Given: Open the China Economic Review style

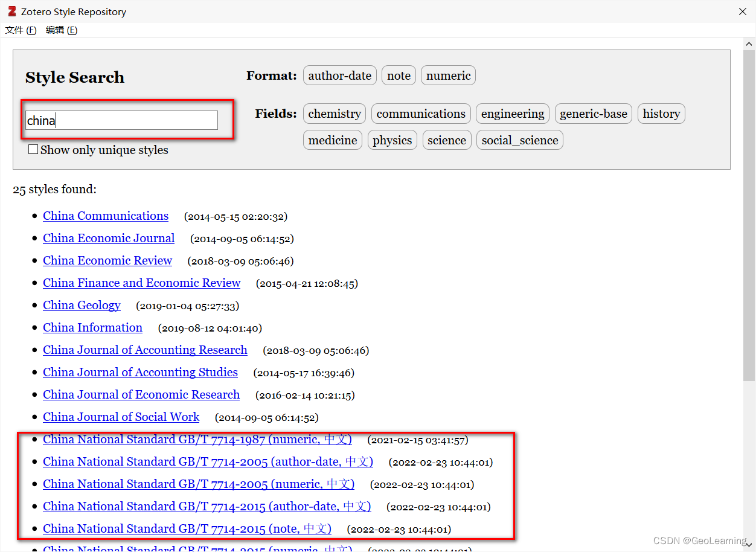Looking at the screenshot, I should click(107, 260).
